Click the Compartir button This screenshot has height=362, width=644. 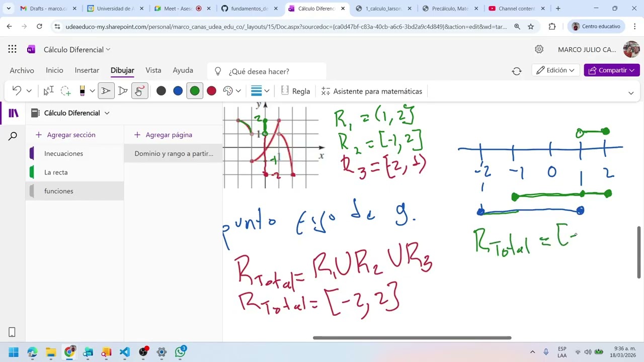coord(612,70)
